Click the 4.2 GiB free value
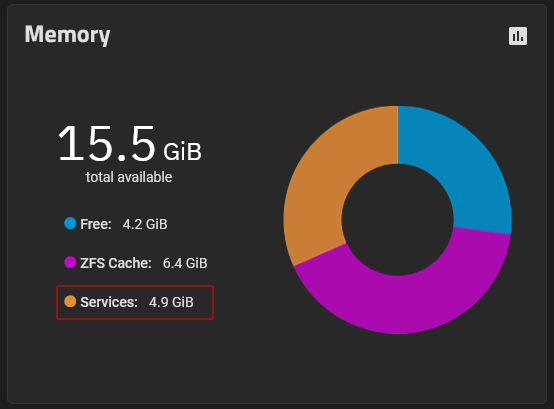This screenshot has height=409, width=554. tap(145, 224)
